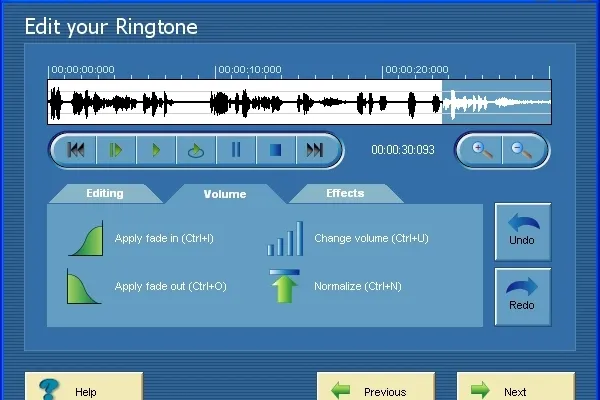
Task: Normalize audio with the green up arrow icon
Action: pos(285,286)
